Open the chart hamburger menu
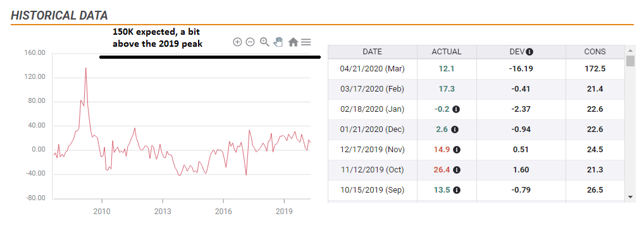Image resolution: width=644 pixels, height=228 pixels. 306,42
